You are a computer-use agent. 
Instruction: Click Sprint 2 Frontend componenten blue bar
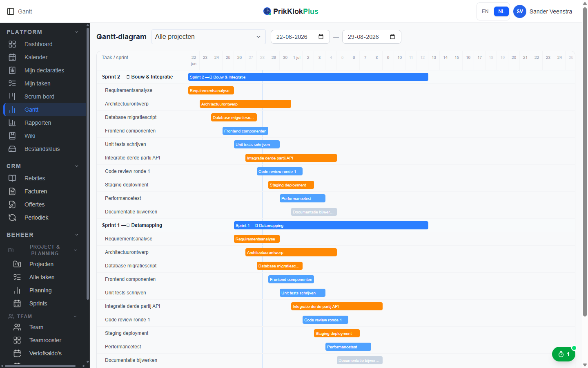tap(245, 131)
